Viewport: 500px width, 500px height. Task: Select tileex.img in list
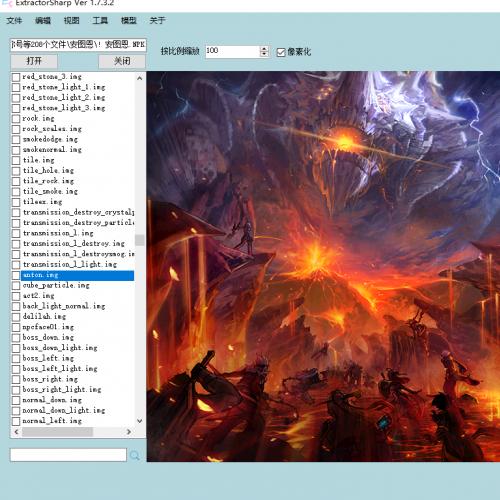[x=42, y=202]
